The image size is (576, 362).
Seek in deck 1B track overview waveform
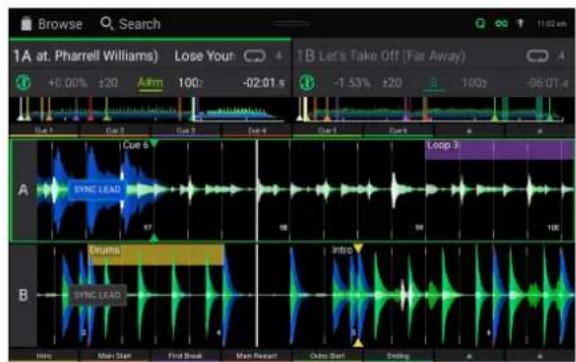pos(433,110)
